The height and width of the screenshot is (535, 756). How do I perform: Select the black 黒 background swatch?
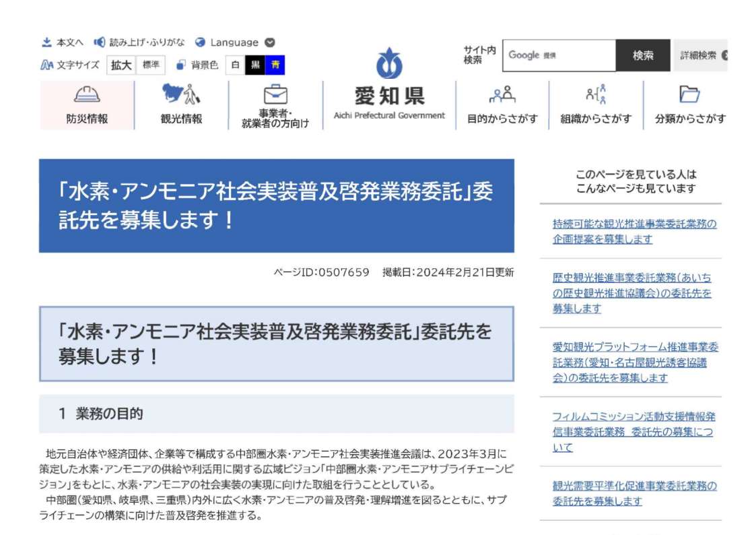tap(255, 65)
